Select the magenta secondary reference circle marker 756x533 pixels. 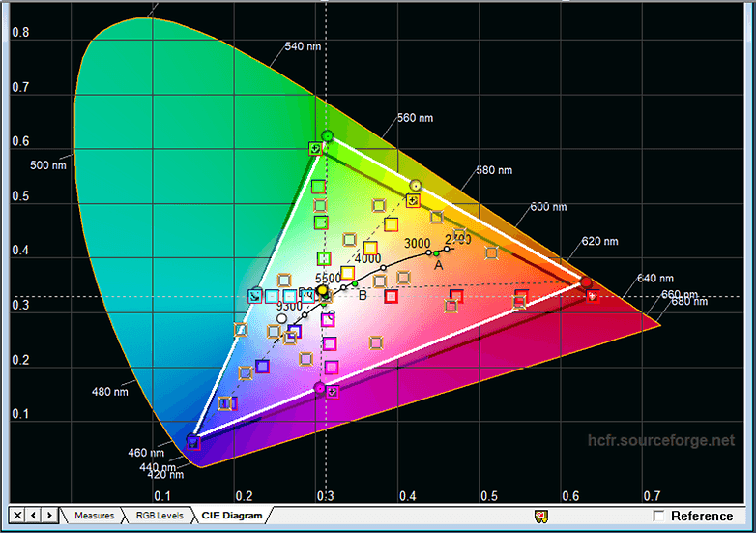320,388
